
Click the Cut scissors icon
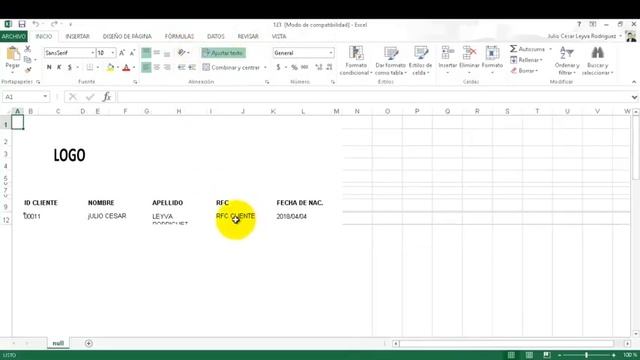point(28,49)
